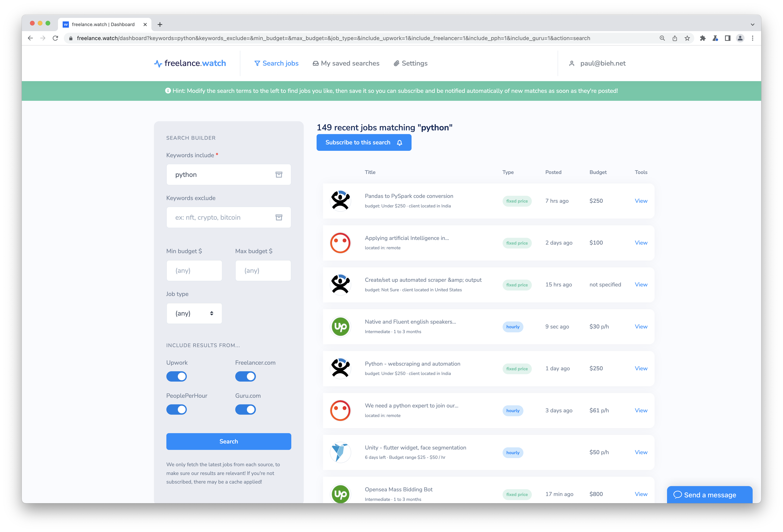Click the Budget column header
The height and width of the screenshot is (532, 783).
[x=598, y=172]
